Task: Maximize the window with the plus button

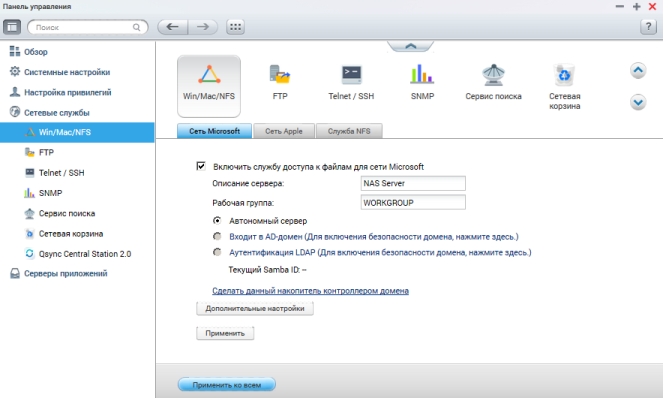Action: [636, 6]
